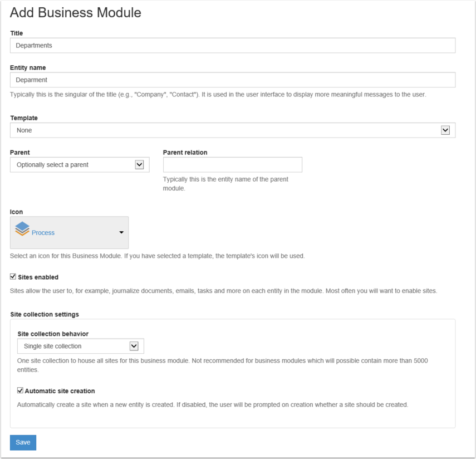Open the Single site collection dropdown
The height and width of the screenshot is (459, 476).
pos(80,346)
